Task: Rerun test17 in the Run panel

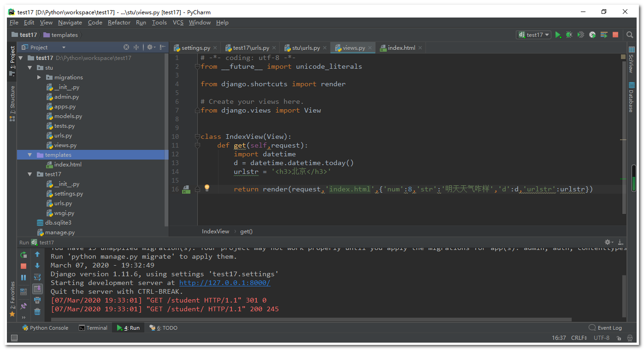Action: coord(24,255)
